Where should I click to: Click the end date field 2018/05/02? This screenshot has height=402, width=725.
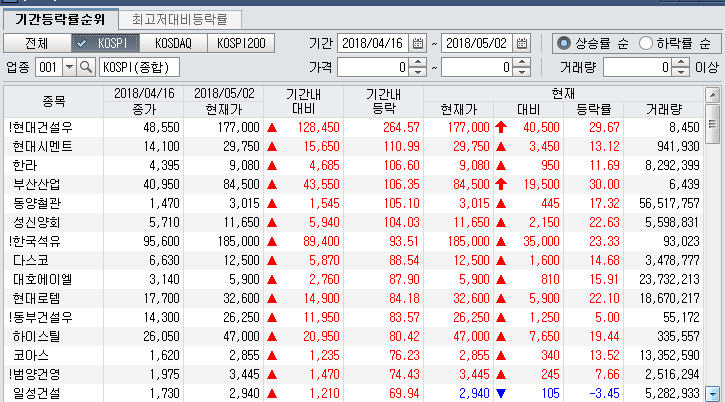(477, 43)
